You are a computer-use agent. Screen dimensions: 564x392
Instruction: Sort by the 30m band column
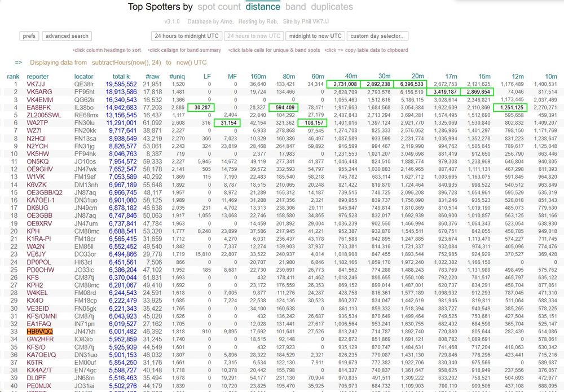(x=384, y=76)
